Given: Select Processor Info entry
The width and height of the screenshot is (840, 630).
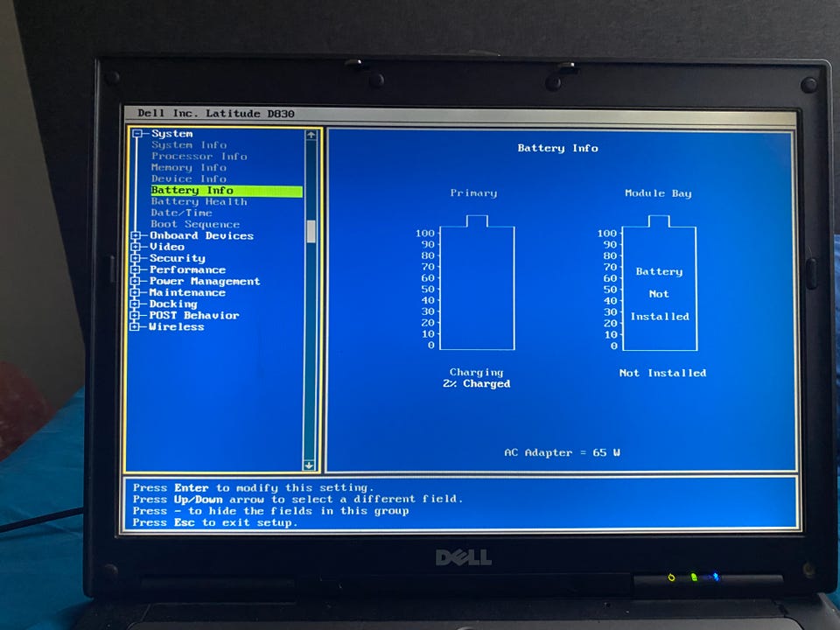Looking at the screenshot, I should point(199,156).
